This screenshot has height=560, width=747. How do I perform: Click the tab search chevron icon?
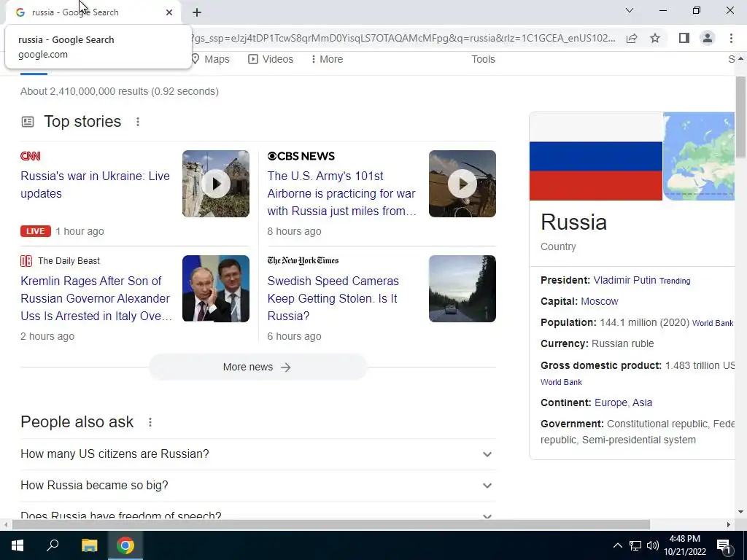pos(630,10)
